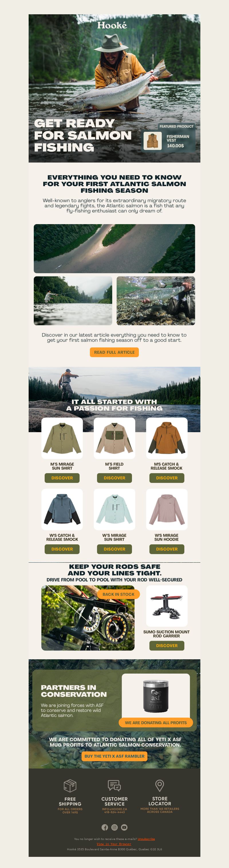Click the customer service chat icon
Screen dimensions: 229x868
tap(114, 785)
